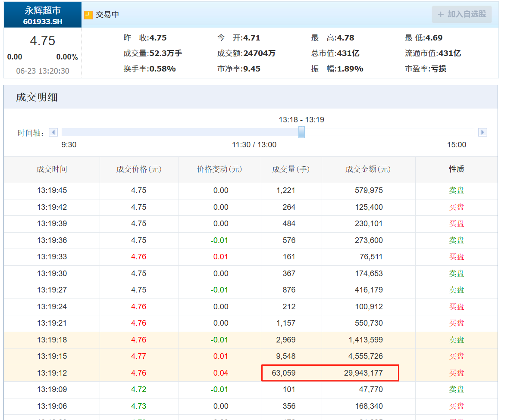This screenshot has width=517, height=420.
Task: Click the 13:19:18 time cell
Action: point(52,340)
